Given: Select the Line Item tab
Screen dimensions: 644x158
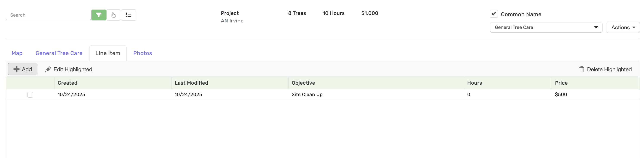Looking at the screenshot, I should 108,53.
